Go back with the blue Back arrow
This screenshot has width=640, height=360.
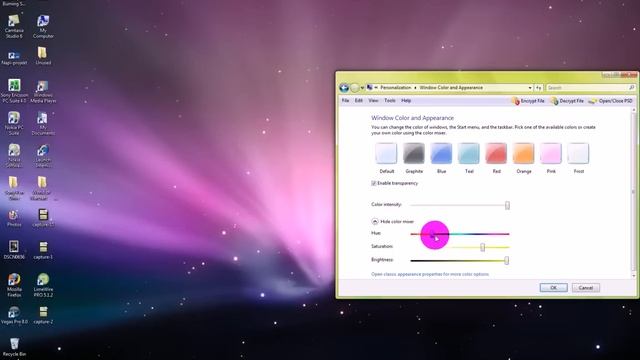pyautogui.click(x=344, y=87)
